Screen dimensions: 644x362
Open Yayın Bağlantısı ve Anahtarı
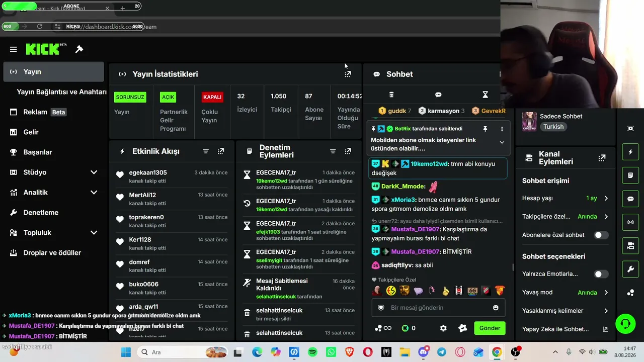coord(61,92)
